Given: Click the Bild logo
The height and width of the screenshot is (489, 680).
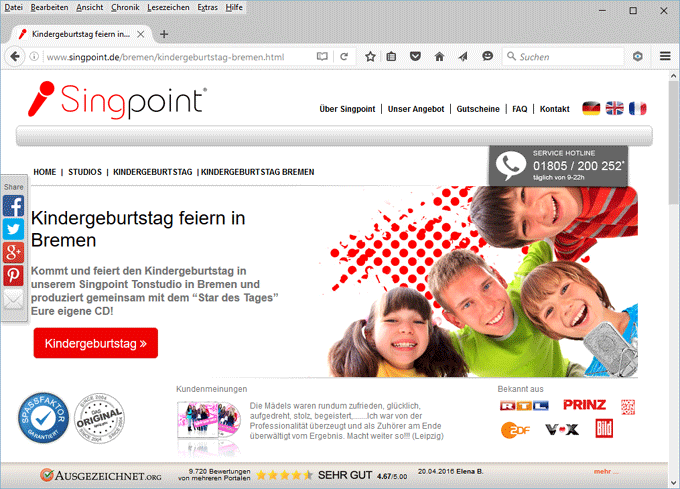Looking at the screenshot, I should click(x=604, y=429).
